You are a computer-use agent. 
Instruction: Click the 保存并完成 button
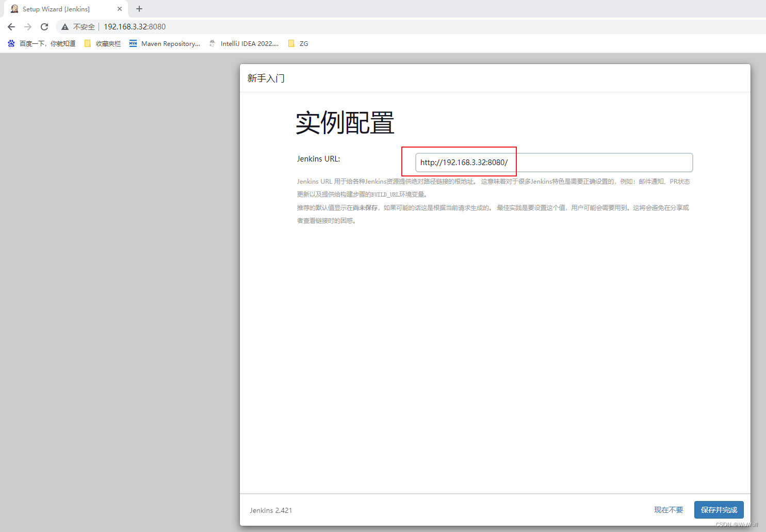[719, 510]
